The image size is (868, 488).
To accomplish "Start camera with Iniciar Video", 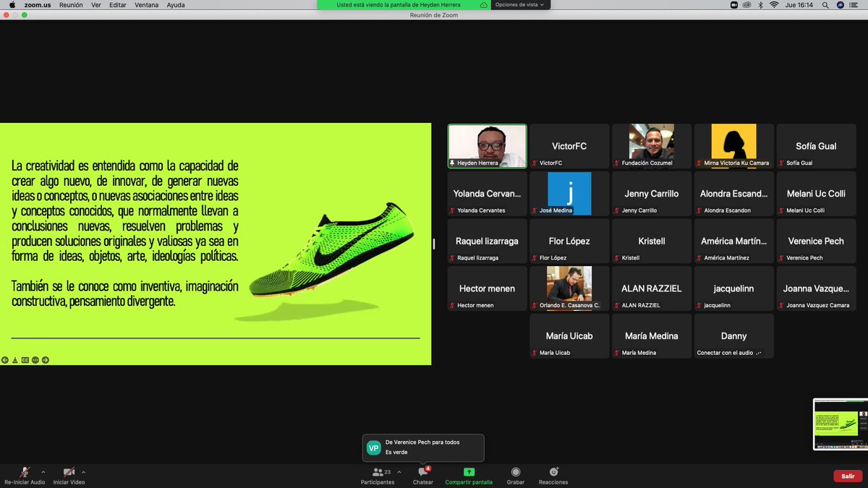I will (x=69, y=475).
